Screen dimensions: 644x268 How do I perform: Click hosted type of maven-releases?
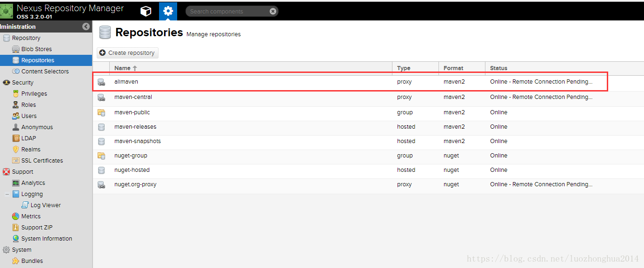coord(406,127)
